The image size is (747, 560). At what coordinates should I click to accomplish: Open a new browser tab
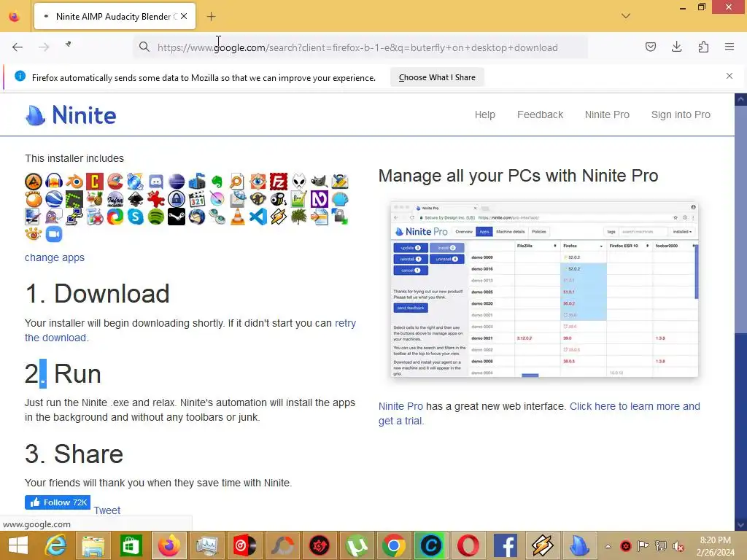click(211, 17)
